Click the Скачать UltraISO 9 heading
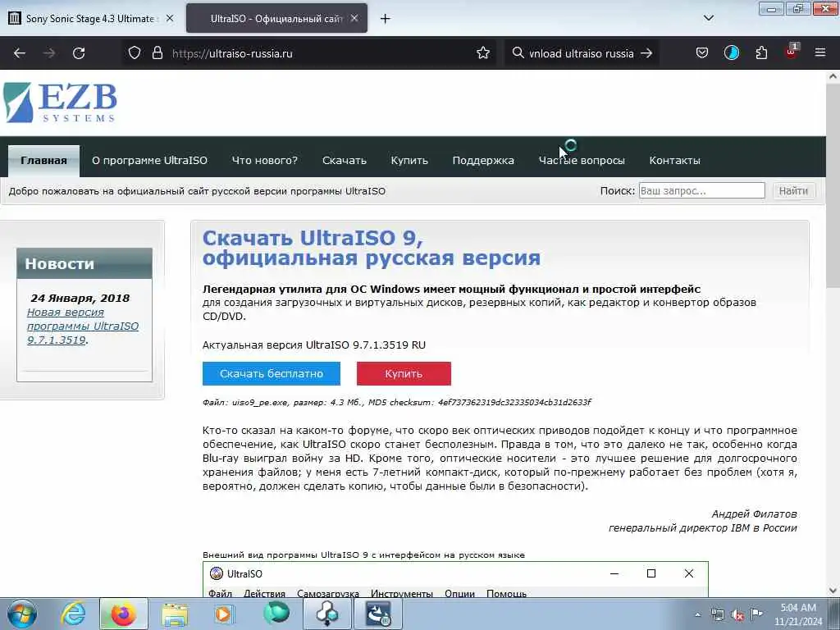This screenshot has height=630, width=840. [x=372, y=248]
